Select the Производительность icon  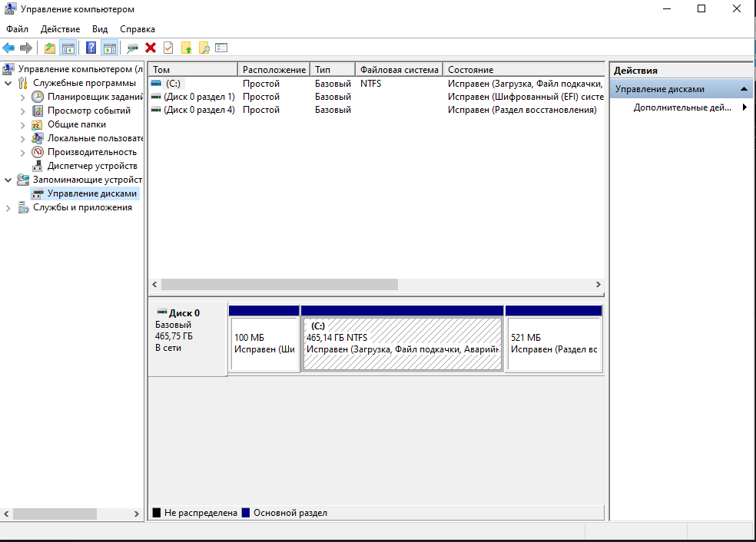click(37, 152)
